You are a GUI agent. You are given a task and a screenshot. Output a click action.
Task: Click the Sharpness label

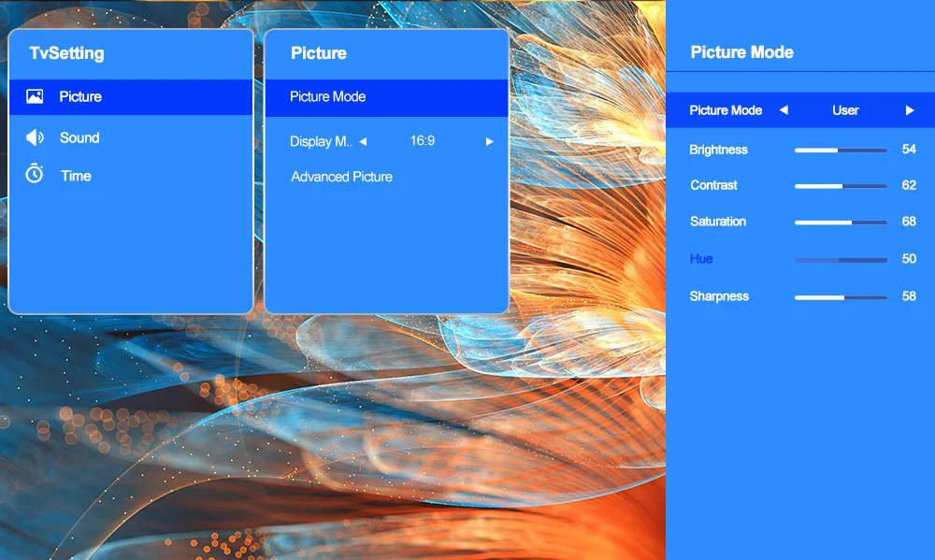coord(719,296)
